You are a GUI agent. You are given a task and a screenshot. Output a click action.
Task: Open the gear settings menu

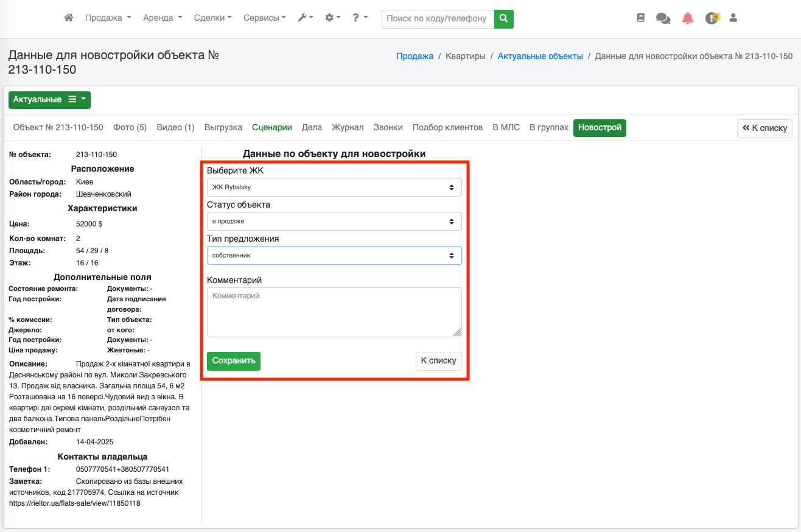coord(332,18)
